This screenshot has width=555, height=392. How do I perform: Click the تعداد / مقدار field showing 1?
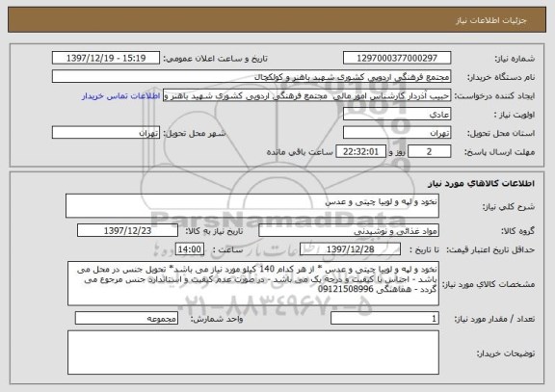(x=384, y=319)
